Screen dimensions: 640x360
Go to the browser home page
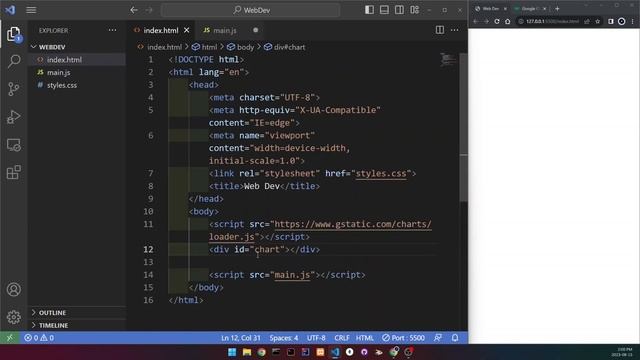tap(507, 21)
